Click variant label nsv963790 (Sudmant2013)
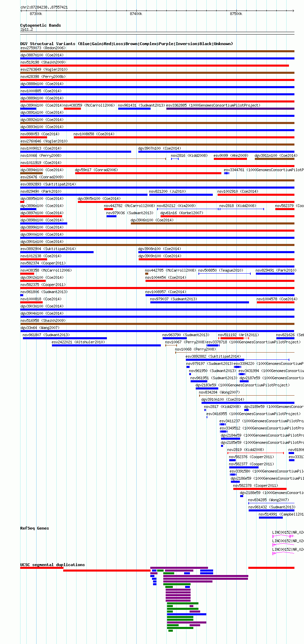The image size is (304, 644). (x=186, y=335)
